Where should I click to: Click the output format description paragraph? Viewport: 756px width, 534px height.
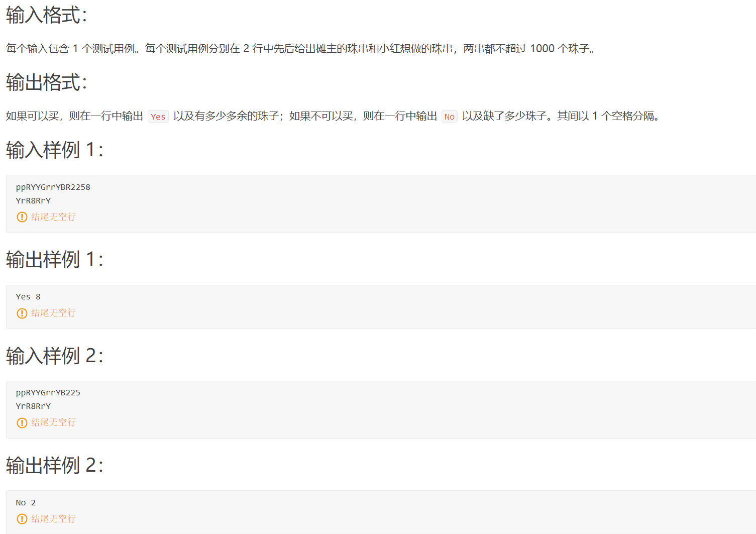pyautogui.click(x=334, y=116)
